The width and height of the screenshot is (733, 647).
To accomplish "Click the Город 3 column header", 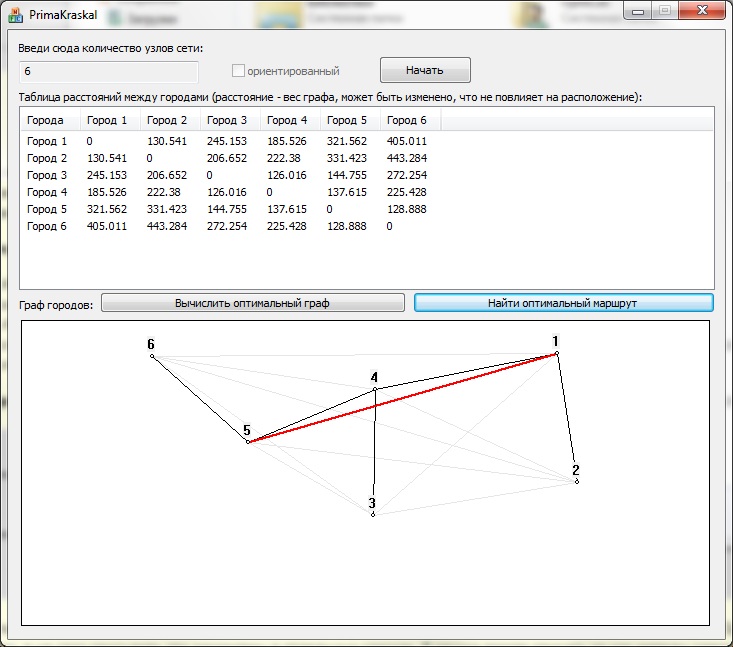I will coord(230,121).
